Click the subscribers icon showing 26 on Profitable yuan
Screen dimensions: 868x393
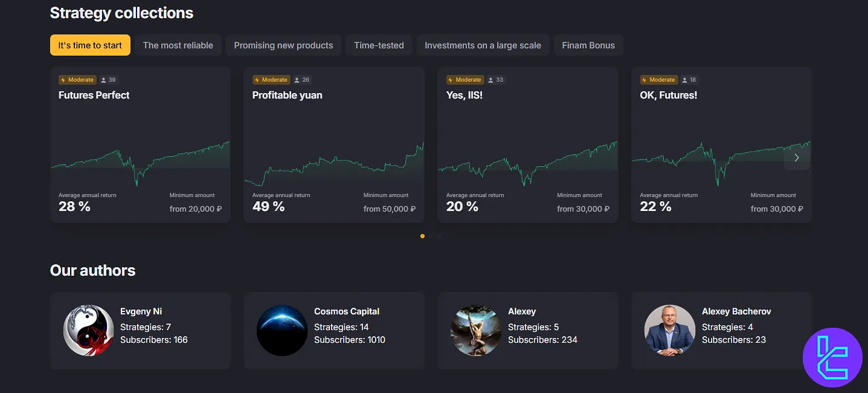[x=297, y=79]
